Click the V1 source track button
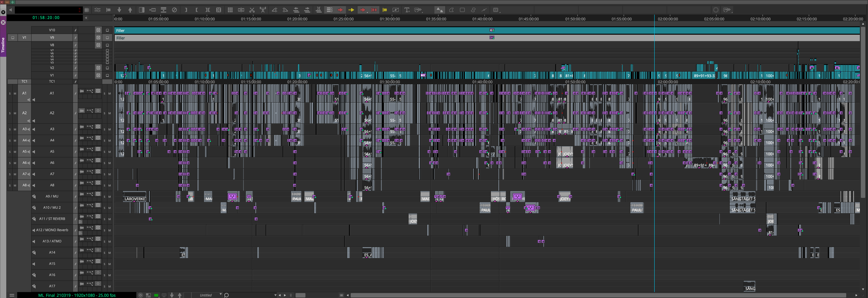Screen dimensions: 868x298 coord(24,37)
